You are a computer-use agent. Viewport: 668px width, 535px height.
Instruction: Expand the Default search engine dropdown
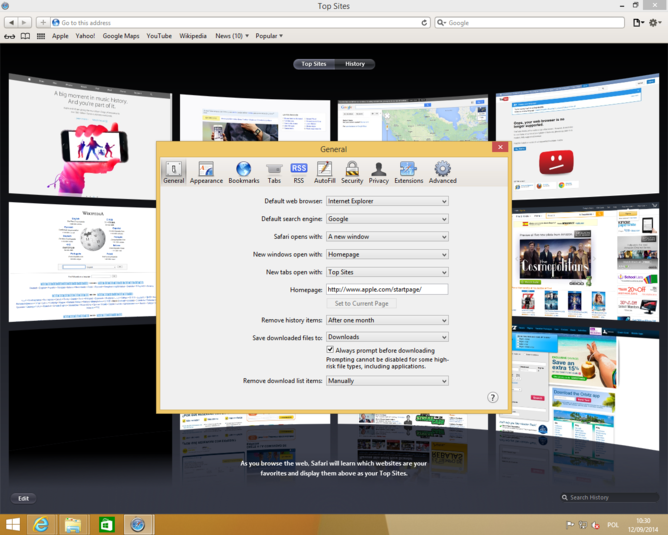click(x=387, y=219)
